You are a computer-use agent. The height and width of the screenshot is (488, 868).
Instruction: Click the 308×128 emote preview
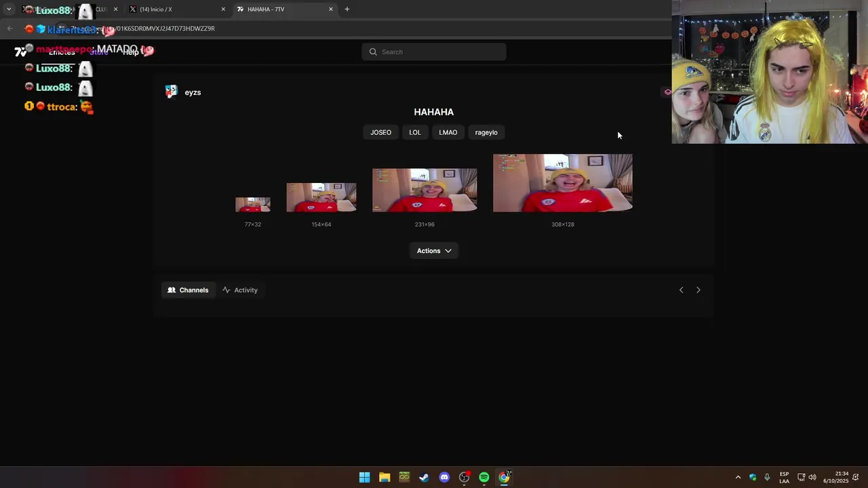(563, 183)
